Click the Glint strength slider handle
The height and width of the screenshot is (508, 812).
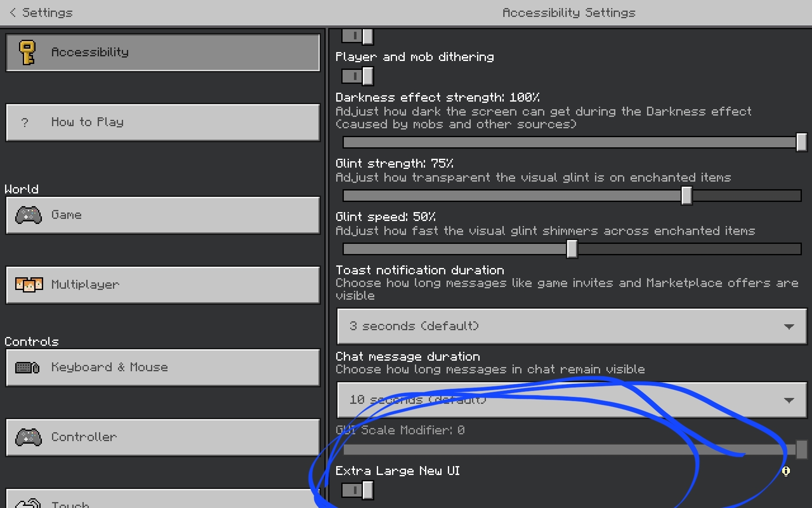pos(686,196)
